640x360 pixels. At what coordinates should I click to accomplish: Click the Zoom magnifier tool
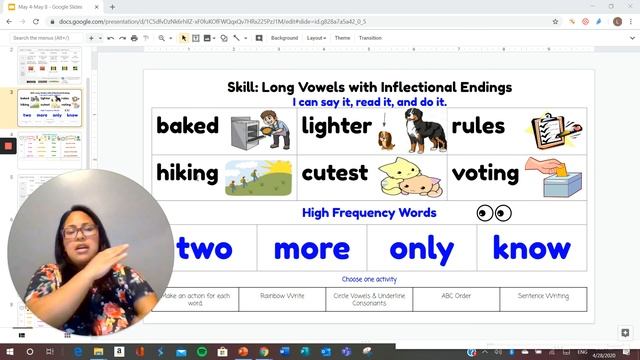tap(162, 38)
